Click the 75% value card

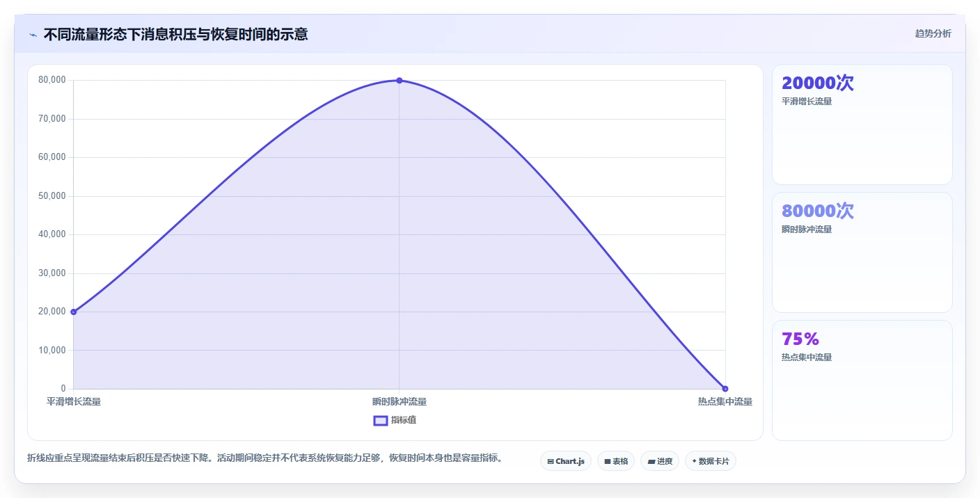(862, 380)
